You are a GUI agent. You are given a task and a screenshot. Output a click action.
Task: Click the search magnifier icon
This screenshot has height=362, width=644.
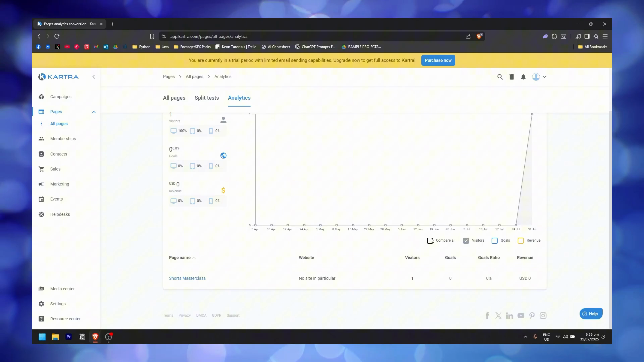coord(500,77)
